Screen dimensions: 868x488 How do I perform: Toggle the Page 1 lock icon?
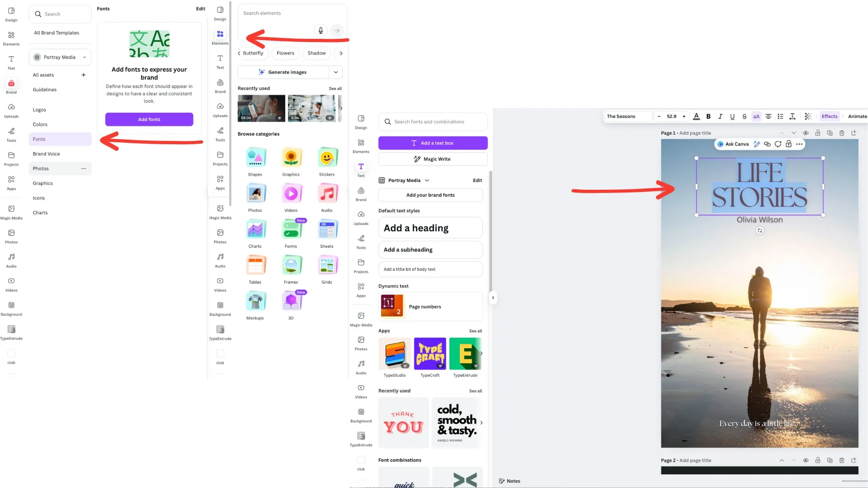pyautogui.click(x=817, y=133)
